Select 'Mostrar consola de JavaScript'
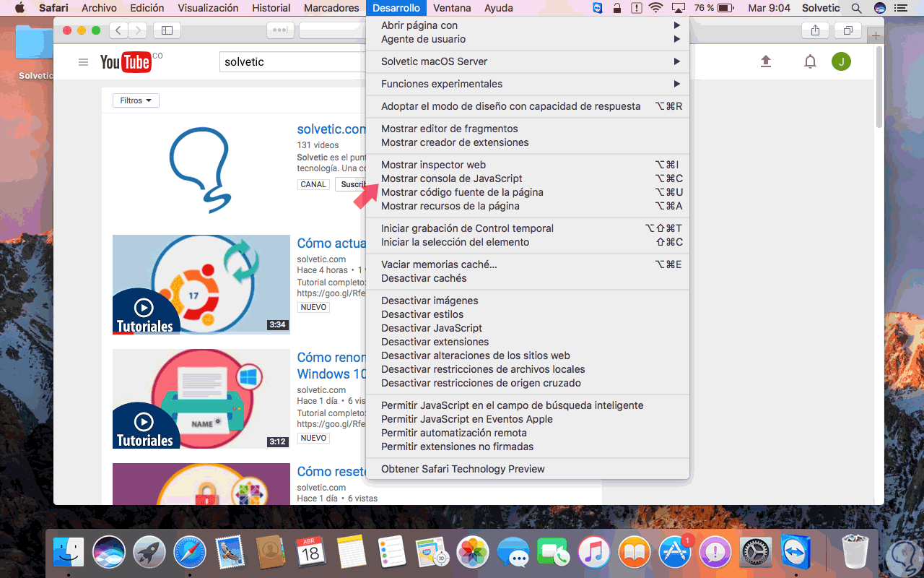The height and width of the screenshot is (578, 924). click(x=528, y=178)
